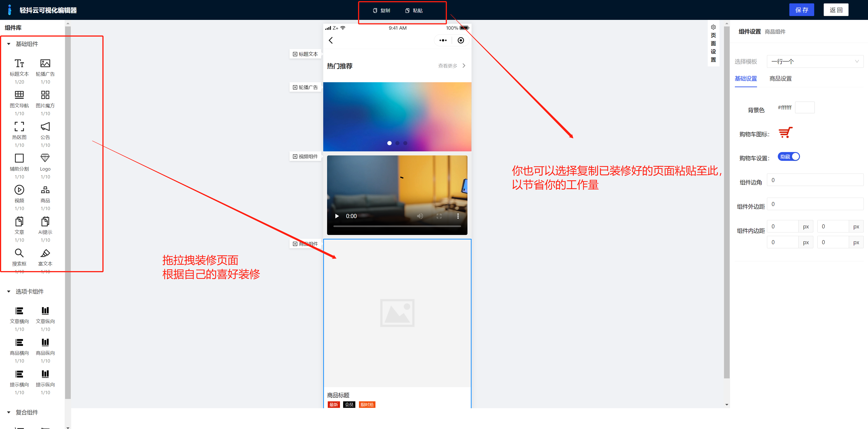
Task: Choose the 热区图 hotspot map component
Action: click(19, 134)
